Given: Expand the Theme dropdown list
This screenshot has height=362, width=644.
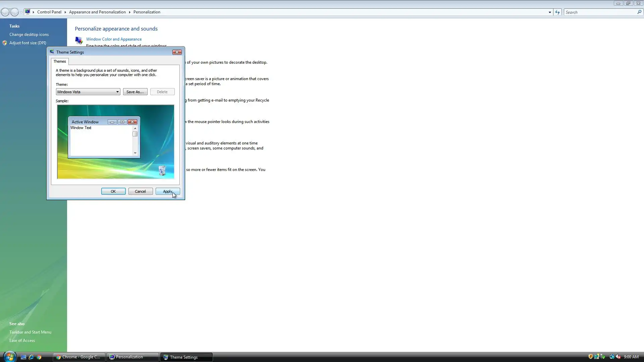Looking at the screenshot, I should [x=117, y=92].
